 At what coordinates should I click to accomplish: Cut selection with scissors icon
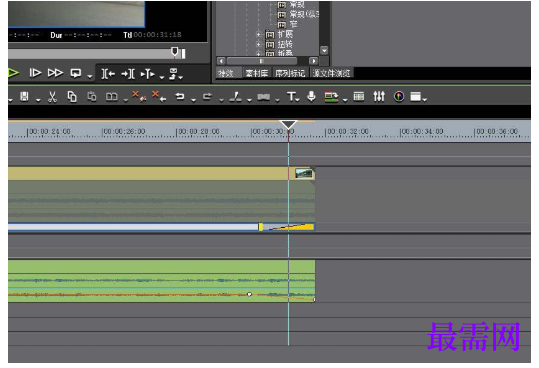pos(52,97)
